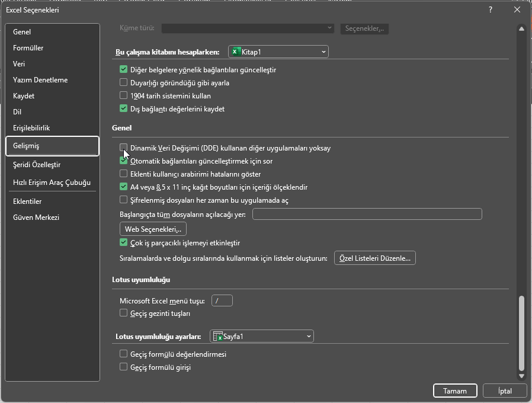Disable Çok iş parçacıklı işlemeyi etkinleştir

[x=124, y=242]
